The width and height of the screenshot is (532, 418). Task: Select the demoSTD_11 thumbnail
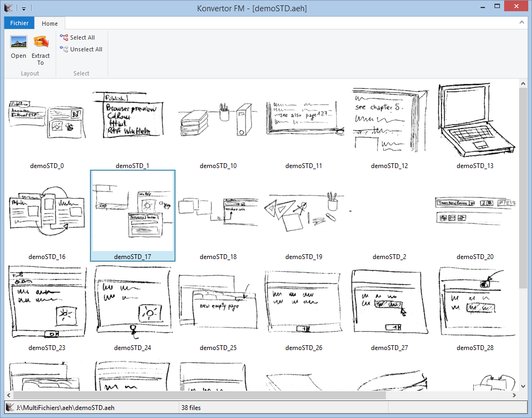(x=304, y=118)
